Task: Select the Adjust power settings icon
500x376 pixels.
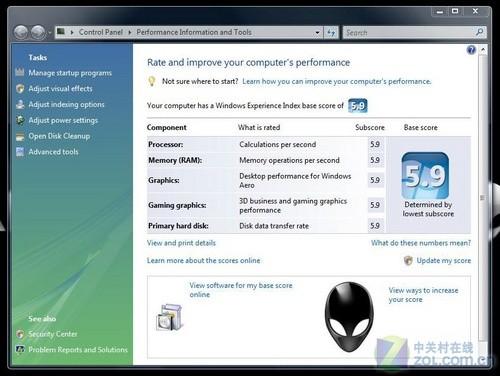Action: pyautogui.click(x=20, y=120)
